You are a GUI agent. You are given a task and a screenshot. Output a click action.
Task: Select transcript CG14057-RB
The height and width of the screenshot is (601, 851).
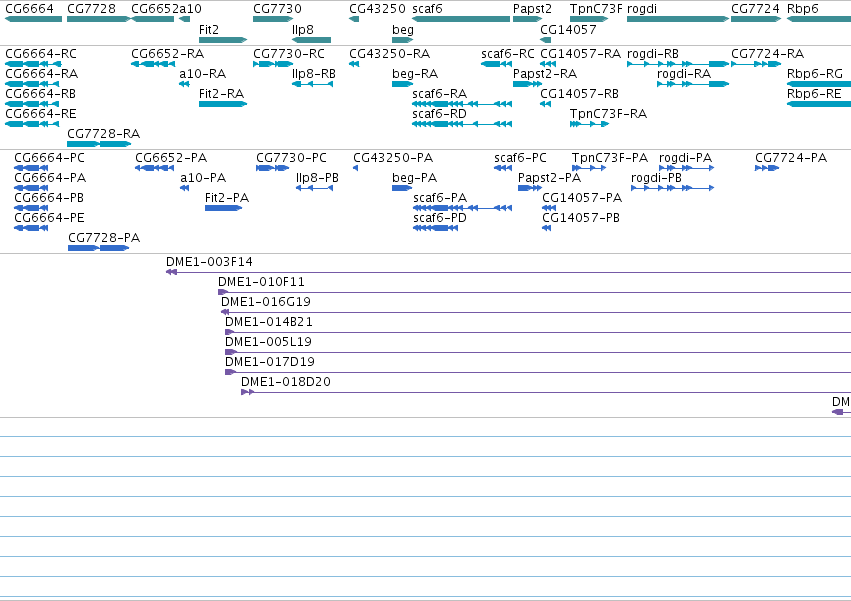[x=579, y=94]
